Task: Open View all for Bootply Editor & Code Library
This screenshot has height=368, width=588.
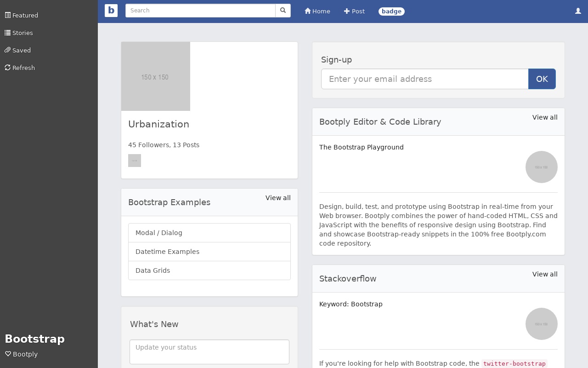Action: point(545,117)
